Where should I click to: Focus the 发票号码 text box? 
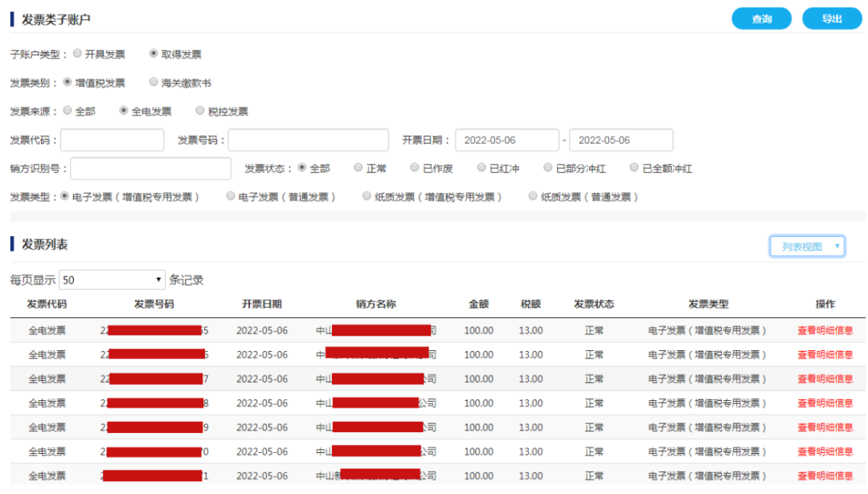[308, 140]
